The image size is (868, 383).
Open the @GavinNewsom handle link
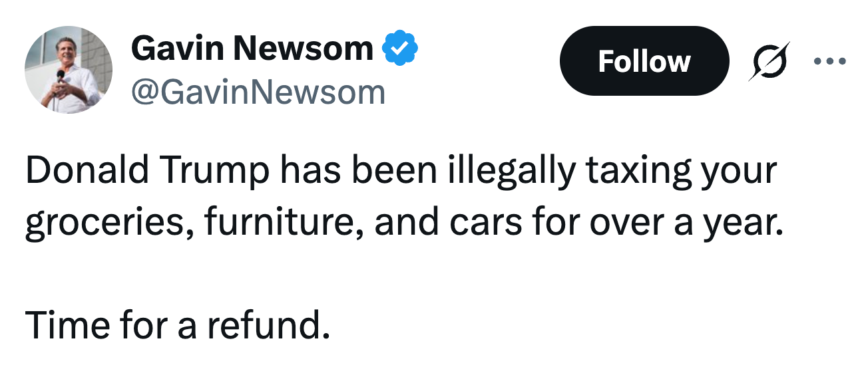[258, 92]
